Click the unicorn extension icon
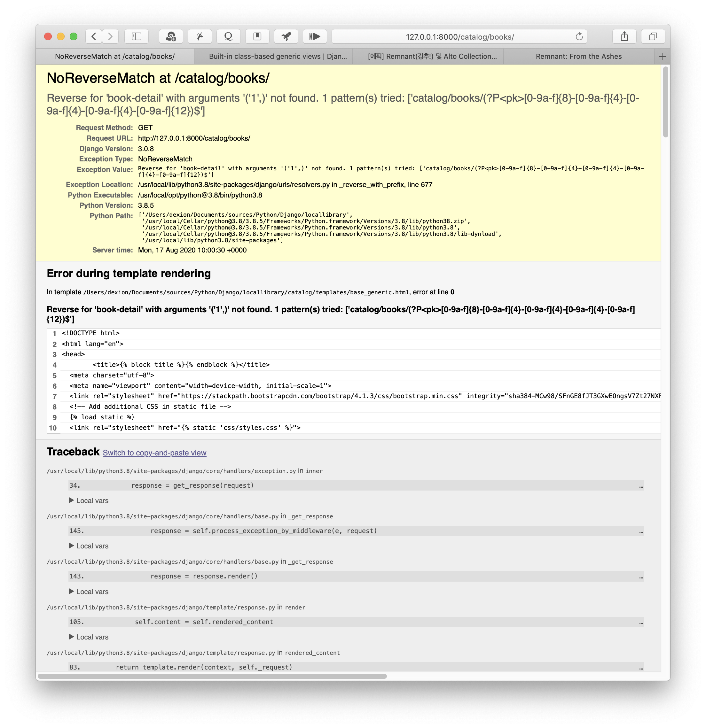The width and height of the screenshot is (706, 728). (200, 36)
